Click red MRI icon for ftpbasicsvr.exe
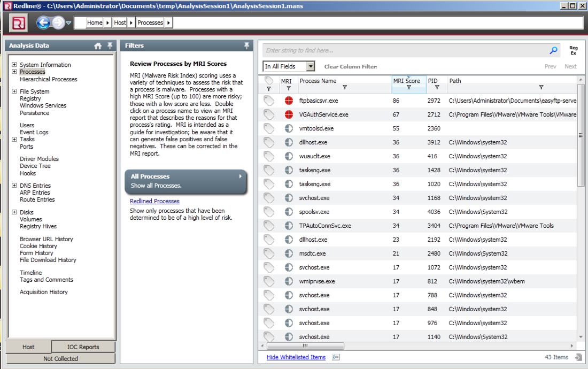588x369 pixels. (x=288, y=101)
